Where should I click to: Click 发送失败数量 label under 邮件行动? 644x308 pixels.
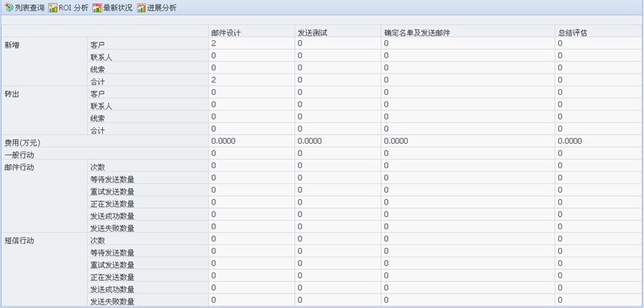point(113,229)
